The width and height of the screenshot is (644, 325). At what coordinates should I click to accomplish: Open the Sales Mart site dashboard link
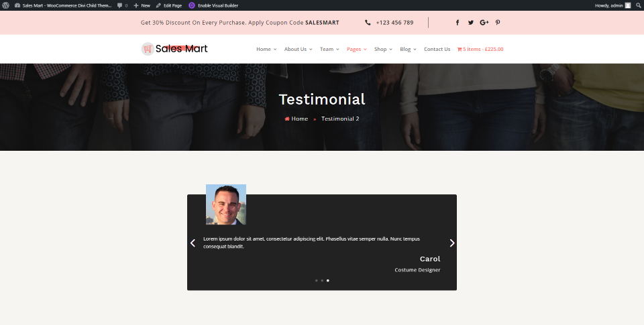tap(63, 5)
